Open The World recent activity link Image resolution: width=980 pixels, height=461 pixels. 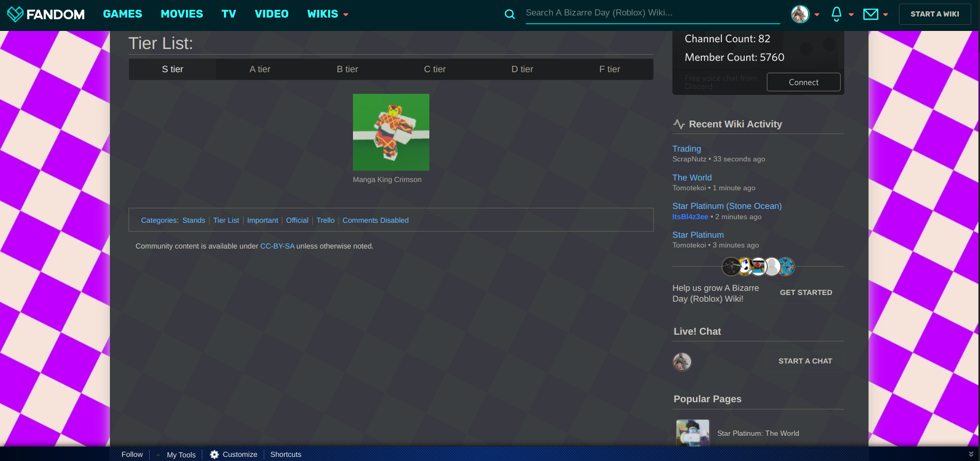point(692,177)
